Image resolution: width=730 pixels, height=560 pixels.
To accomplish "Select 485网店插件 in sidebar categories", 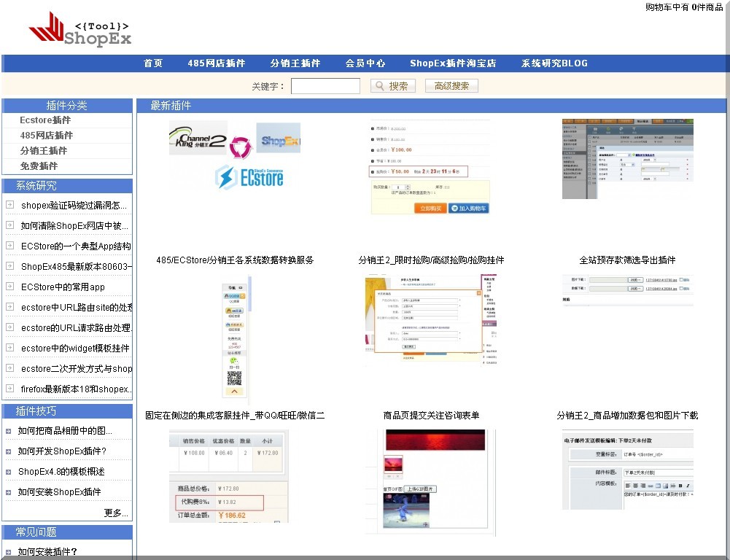I will pos(47,136).
